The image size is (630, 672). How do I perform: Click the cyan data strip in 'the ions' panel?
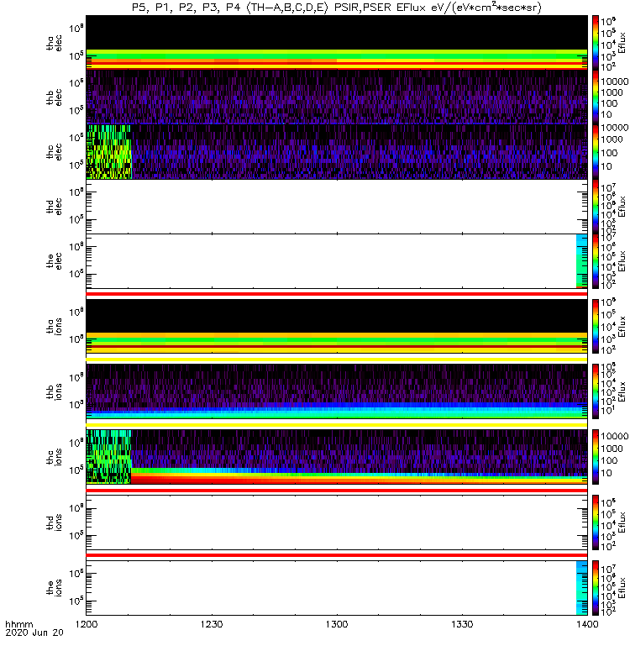[581, 587]
